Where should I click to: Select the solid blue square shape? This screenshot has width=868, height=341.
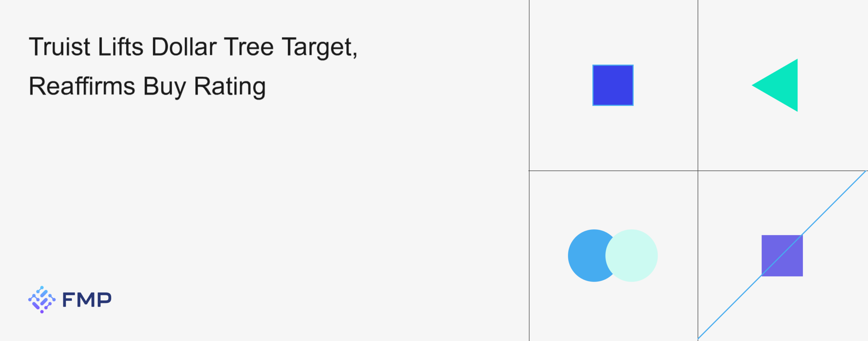pos(613,85)
